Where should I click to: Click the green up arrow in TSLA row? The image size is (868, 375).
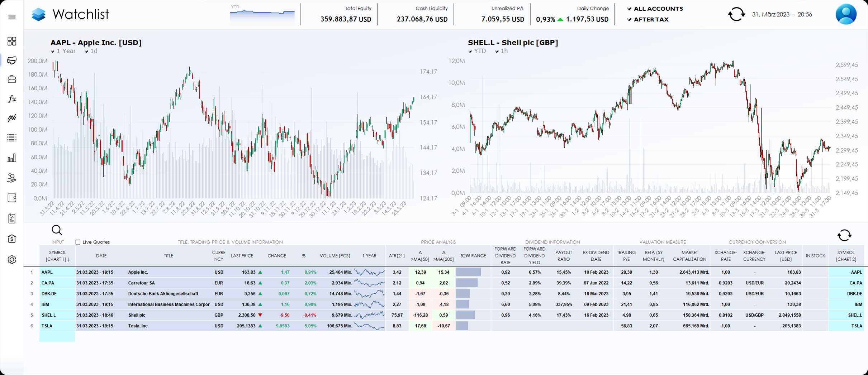point(260,326)
